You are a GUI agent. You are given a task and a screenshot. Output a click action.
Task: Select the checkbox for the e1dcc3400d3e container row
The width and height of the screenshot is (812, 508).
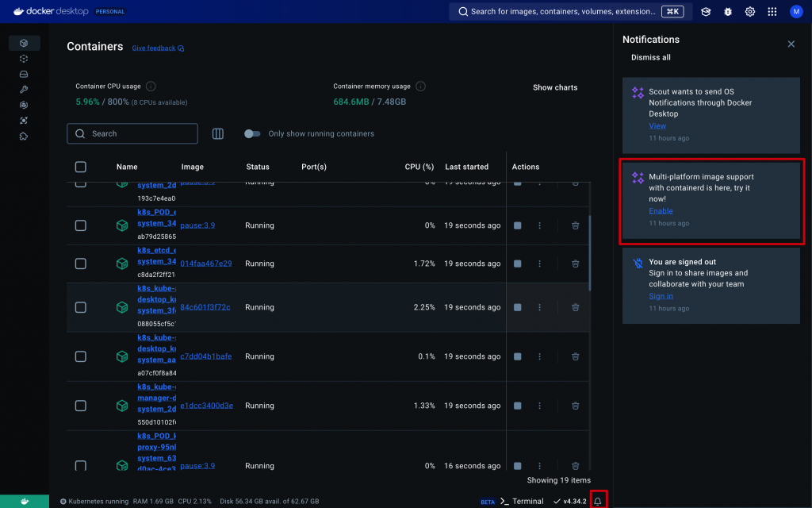tap(81, 406)
